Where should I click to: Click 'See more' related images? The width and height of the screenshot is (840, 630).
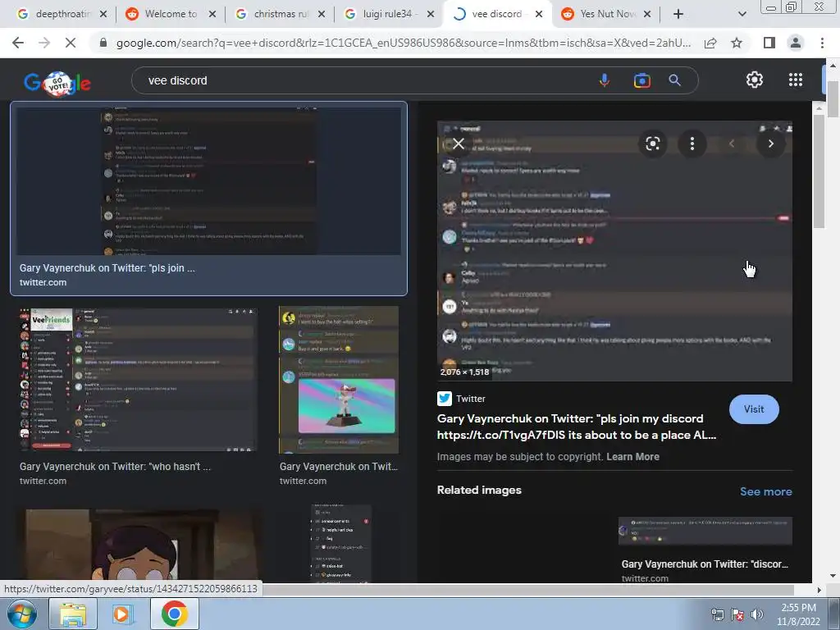pos(765,491)
